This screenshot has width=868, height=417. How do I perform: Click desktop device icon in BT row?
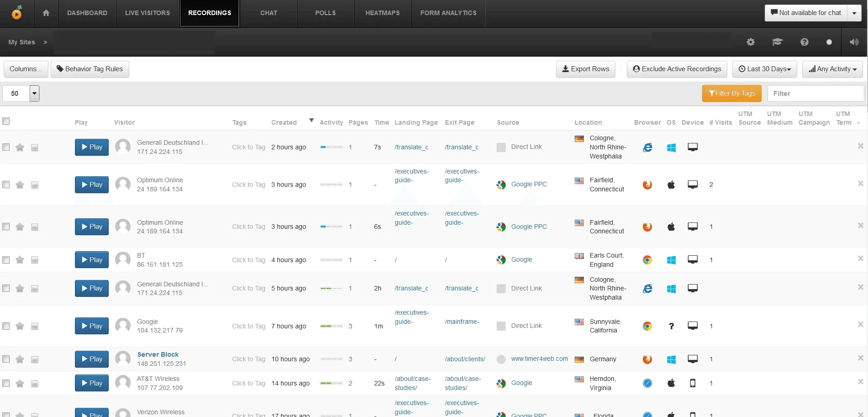[x=693, y=259]
